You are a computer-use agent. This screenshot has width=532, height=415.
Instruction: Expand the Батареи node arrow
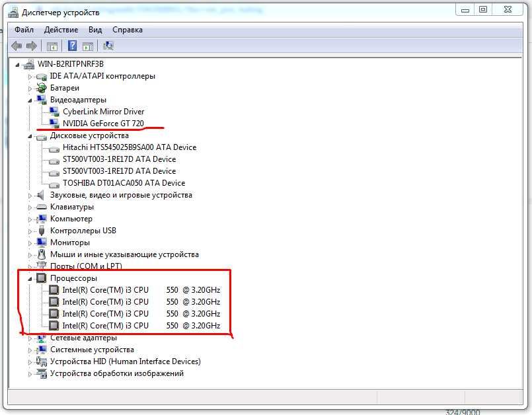coord(30,89)
